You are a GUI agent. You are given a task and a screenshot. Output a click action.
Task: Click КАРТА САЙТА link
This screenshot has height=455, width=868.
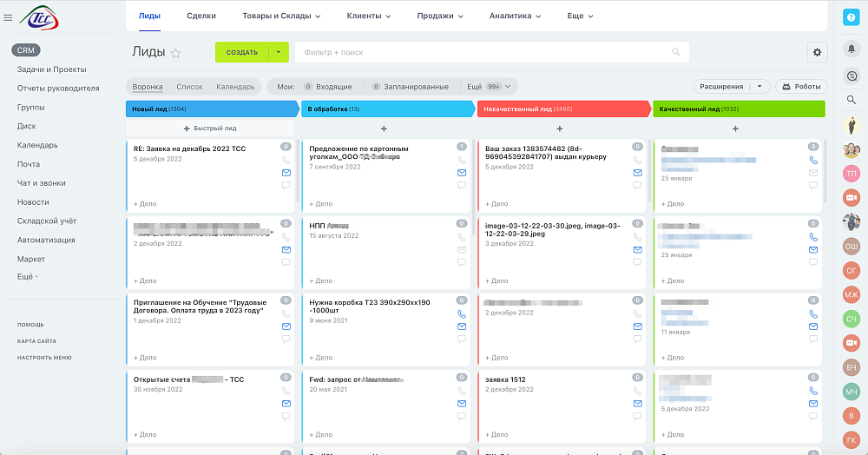36,341
